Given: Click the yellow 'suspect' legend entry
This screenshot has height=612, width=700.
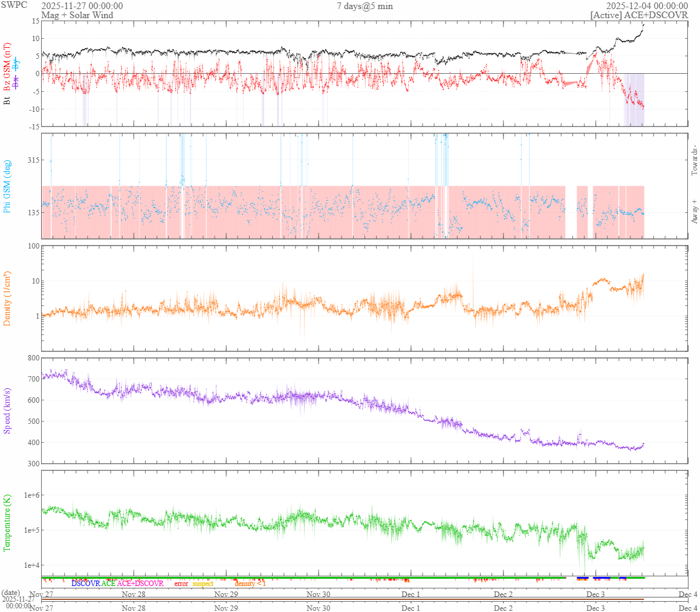Looking at the screenshot, I should 203,584.
